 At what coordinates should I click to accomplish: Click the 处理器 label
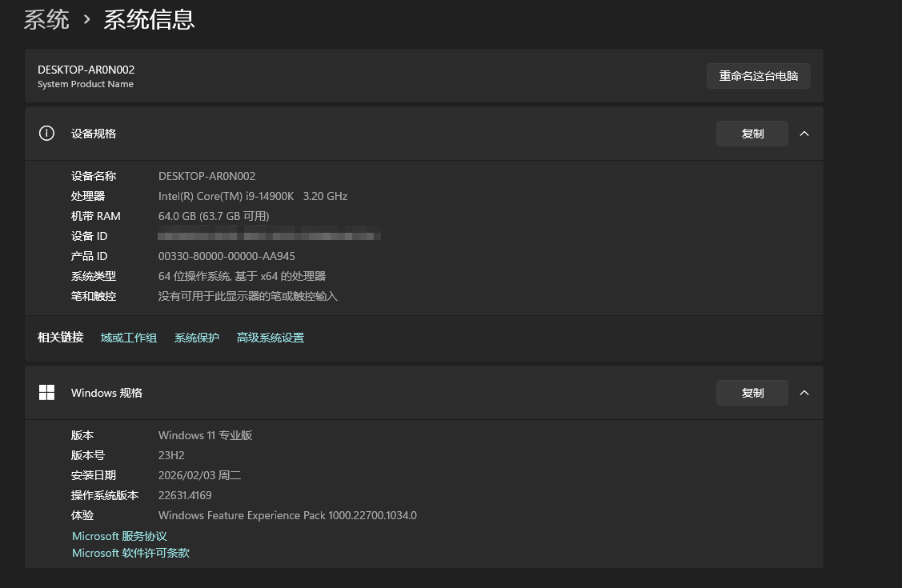point(88,196)
